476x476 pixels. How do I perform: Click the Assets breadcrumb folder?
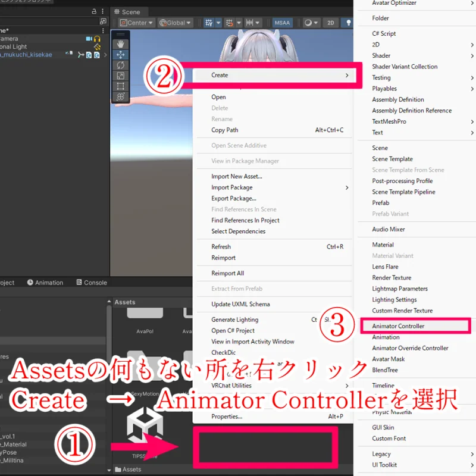coord(128,469)
